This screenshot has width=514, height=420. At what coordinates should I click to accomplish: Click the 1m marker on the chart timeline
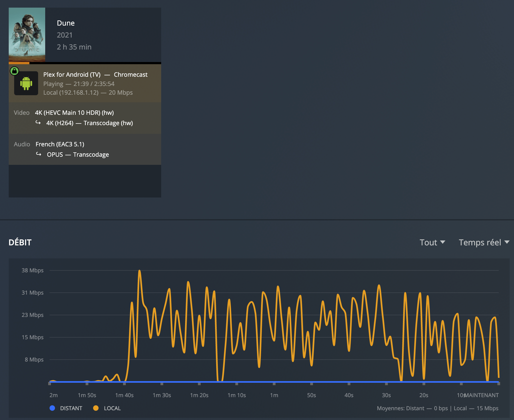pyautogui.click(x=274, y=395)
